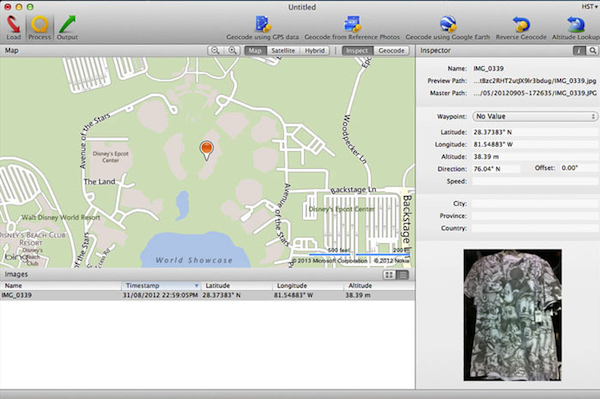Edit the Direction field

(x=496, y=169)
